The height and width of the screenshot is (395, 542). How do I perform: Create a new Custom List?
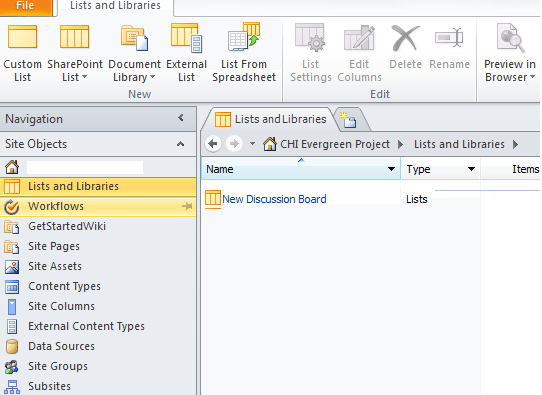click(22, 53)
